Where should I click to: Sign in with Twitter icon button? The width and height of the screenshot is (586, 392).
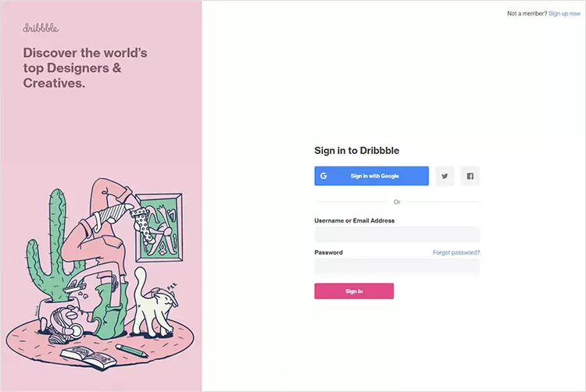[445, 176]
